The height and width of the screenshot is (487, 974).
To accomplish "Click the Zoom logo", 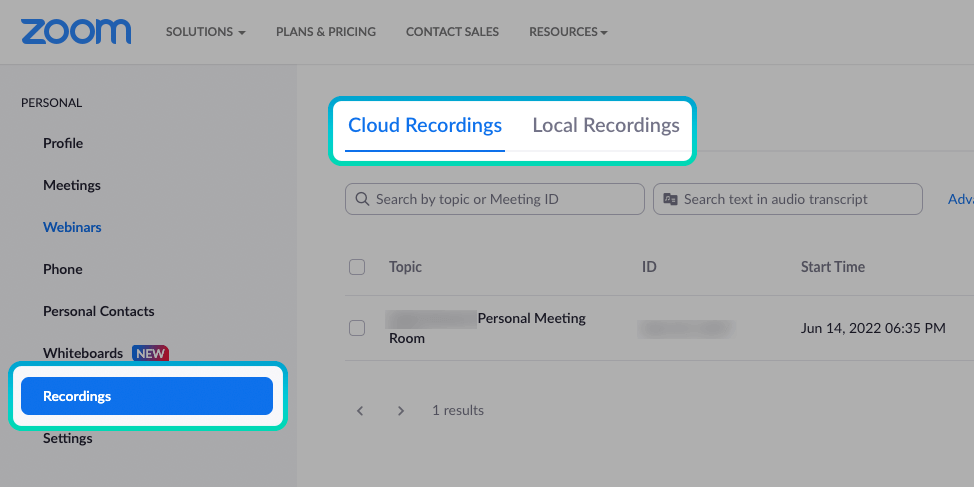I will click(x=76, y=31).
